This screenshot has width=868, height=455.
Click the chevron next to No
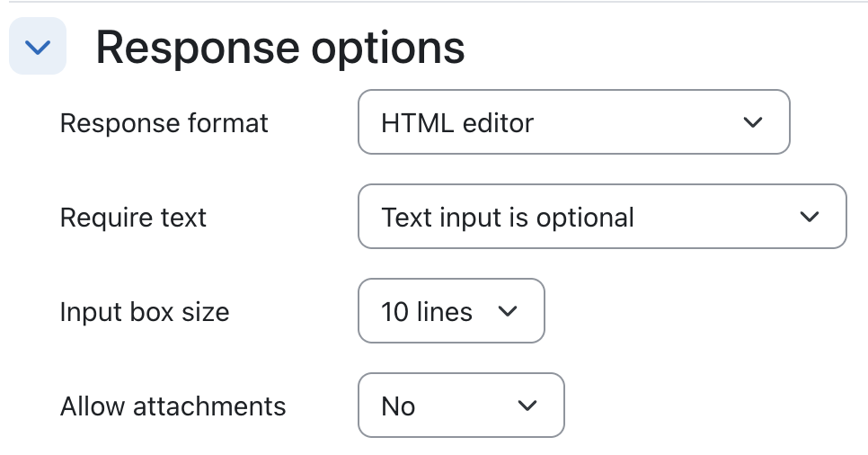click(x=527, y=406)
